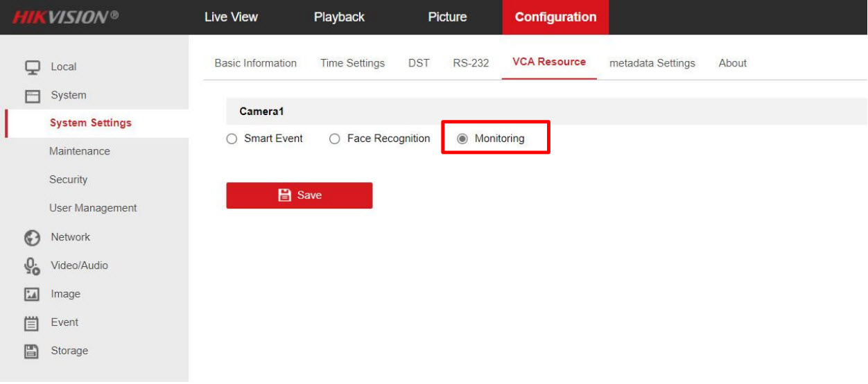Go to User Management
This screenshot has width=868, height=384.
click(x=93, y=208)
